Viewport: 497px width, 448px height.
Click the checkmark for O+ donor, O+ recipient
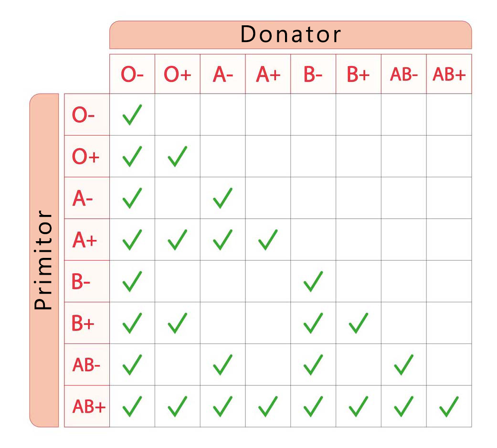(178, 157)
